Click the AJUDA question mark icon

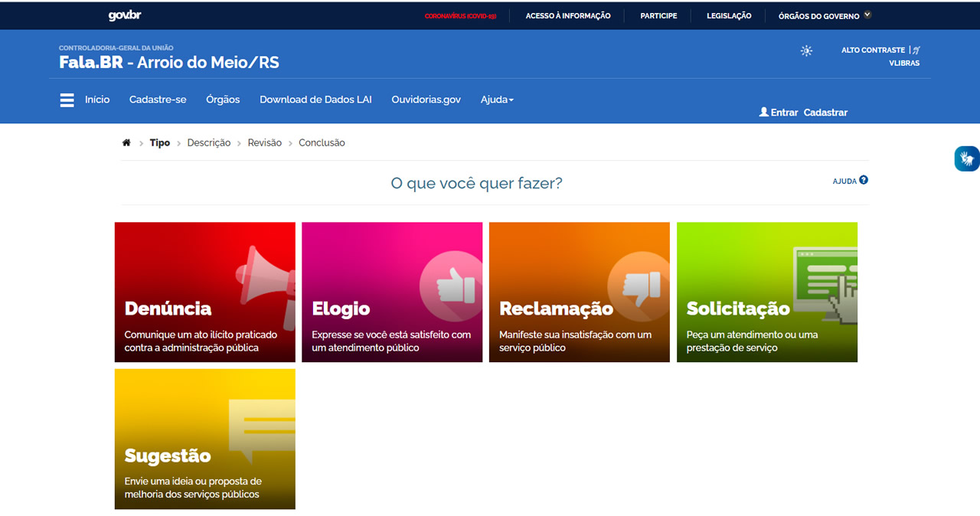pyautogui.click(x=864, y=180)
